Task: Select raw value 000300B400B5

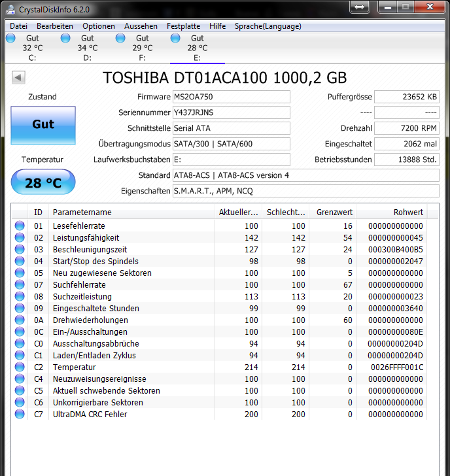Action: (x=395, y=250)
